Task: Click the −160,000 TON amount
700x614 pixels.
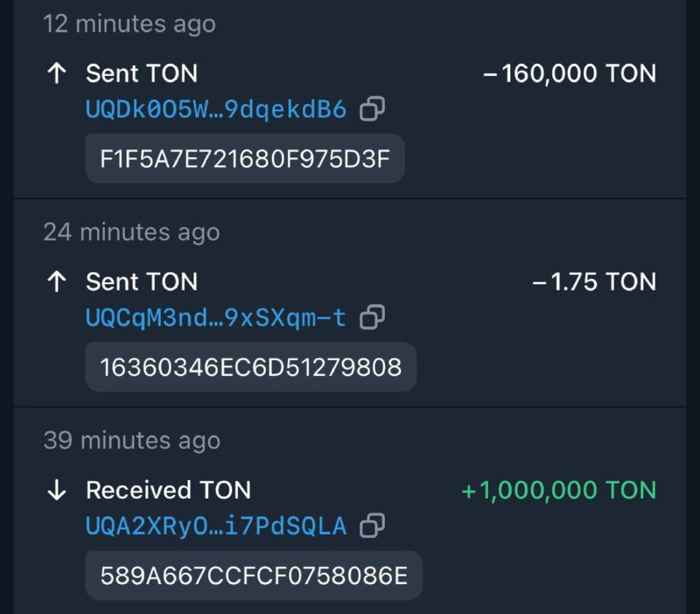Action: 570,73
